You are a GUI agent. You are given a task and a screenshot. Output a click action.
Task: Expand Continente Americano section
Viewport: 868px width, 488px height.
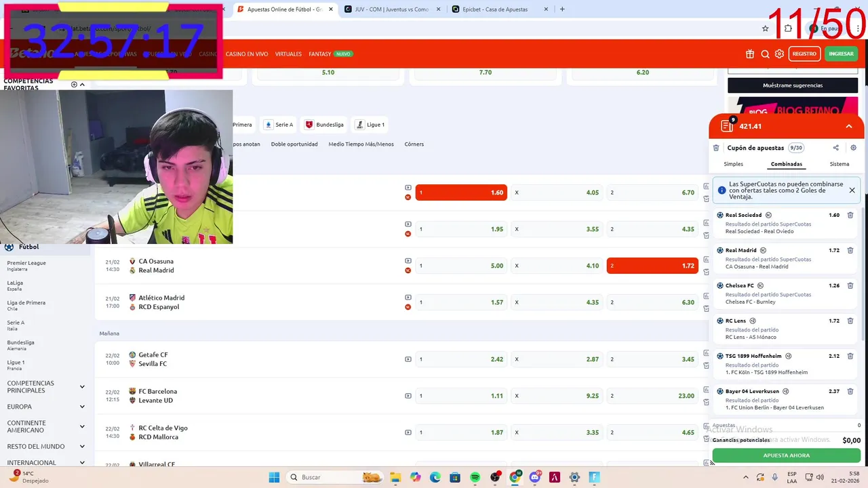click(82, 426)
